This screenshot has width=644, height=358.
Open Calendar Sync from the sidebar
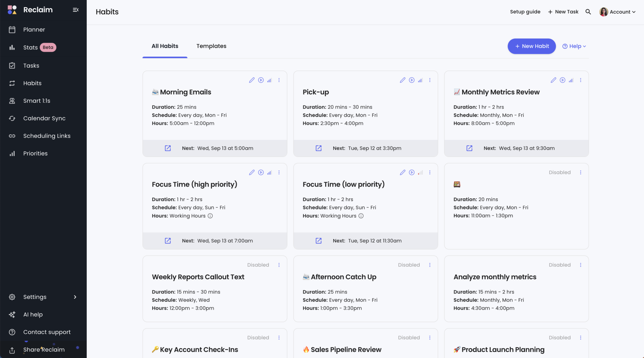coord(44,118)
